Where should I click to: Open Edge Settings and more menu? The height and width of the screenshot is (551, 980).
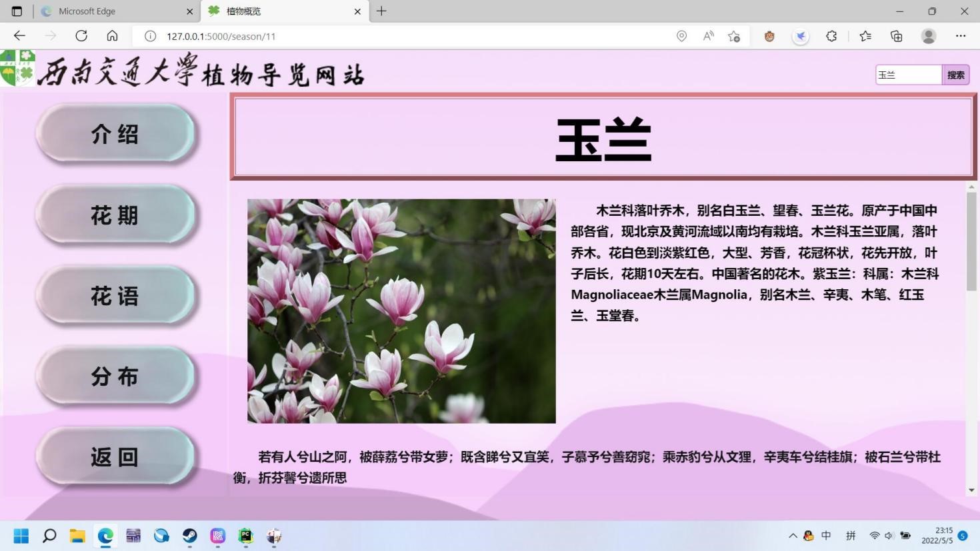961,36
